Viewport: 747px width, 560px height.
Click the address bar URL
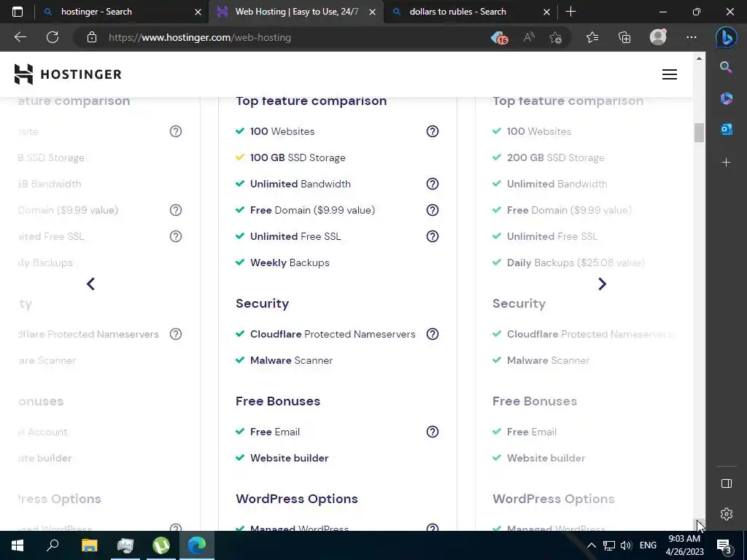[x=200, y=37]
